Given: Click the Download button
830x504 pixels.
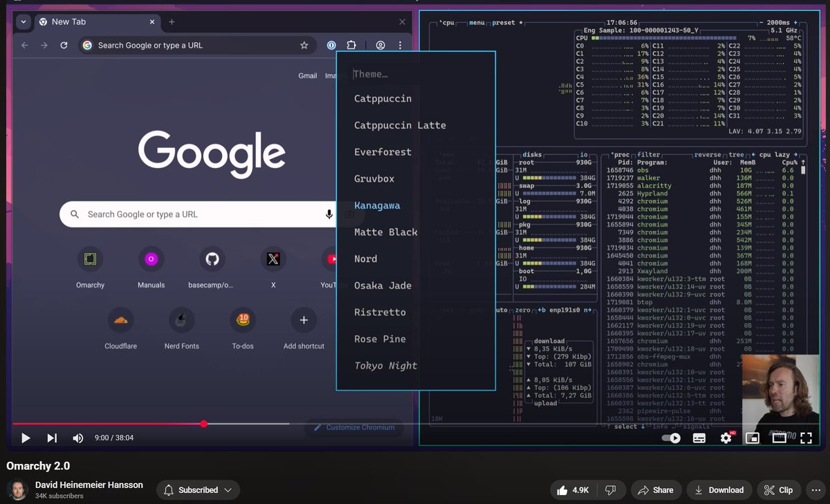Looking at the screenshot, I should point(719,490).
